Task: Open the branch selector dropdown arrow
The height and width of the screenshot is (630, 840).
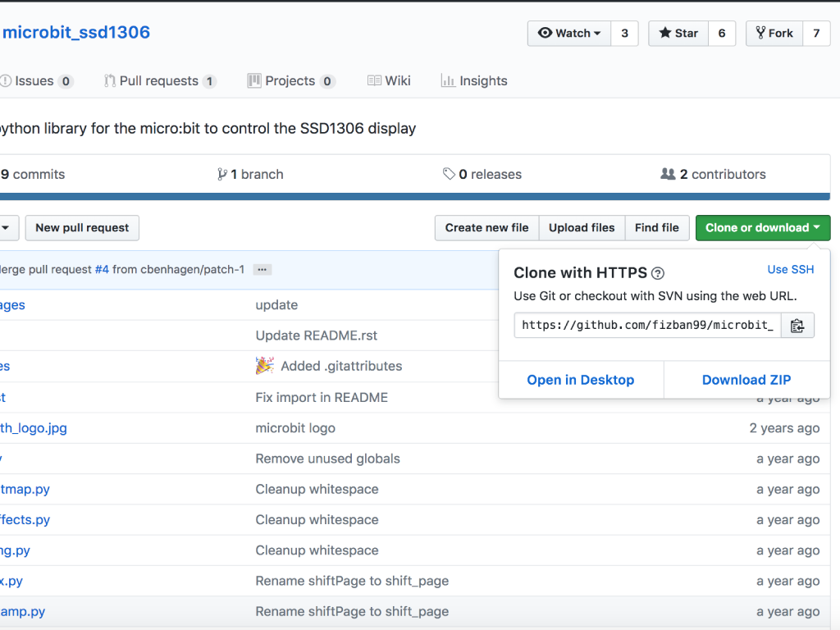Action: click(x=6, y=228)
